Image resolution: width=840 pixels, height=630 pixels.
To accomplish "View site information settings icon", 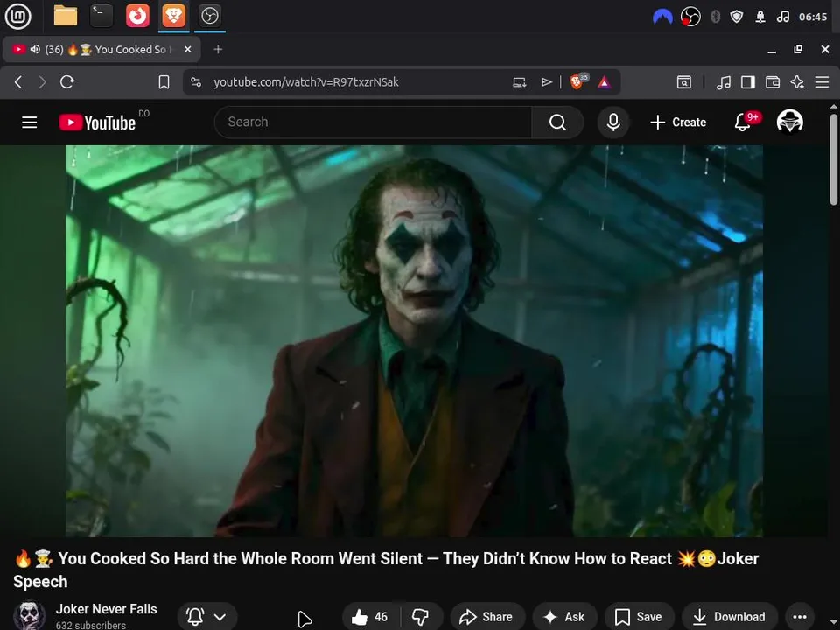I will click(196, 82).
